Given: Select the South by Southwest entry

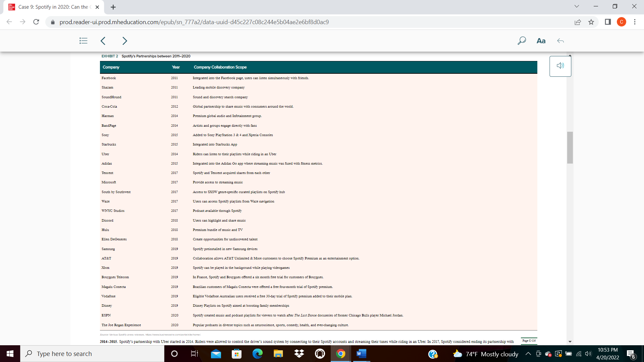Looking at the screenshot, I should 116,192.
